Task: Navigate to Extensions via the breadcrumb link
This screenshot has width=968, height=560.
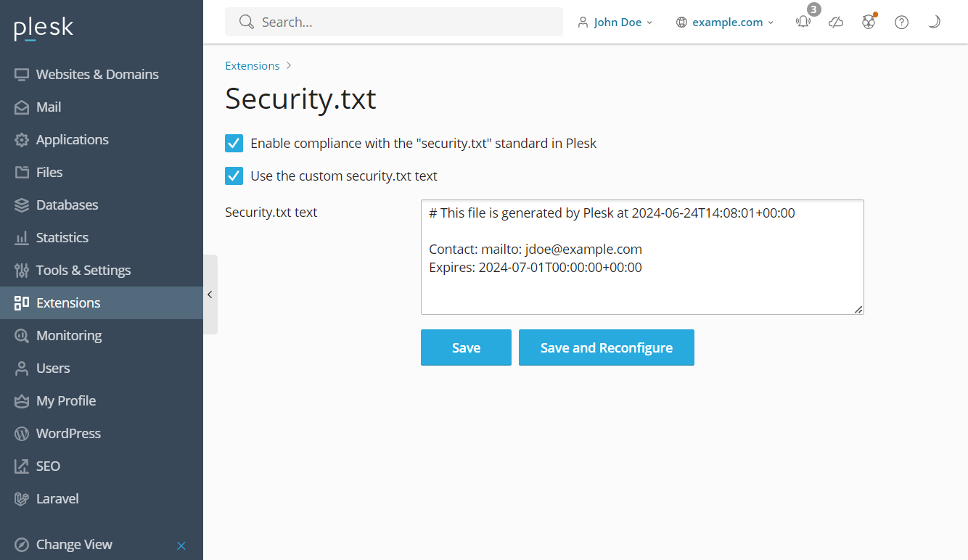Action: [252, 65]
